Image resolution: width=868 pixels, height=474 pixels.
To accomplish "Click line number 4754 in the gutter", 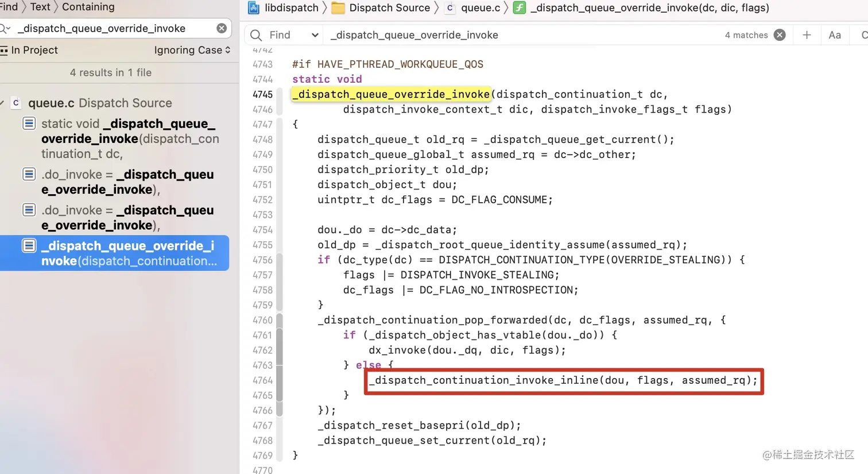I will [262, 230].
